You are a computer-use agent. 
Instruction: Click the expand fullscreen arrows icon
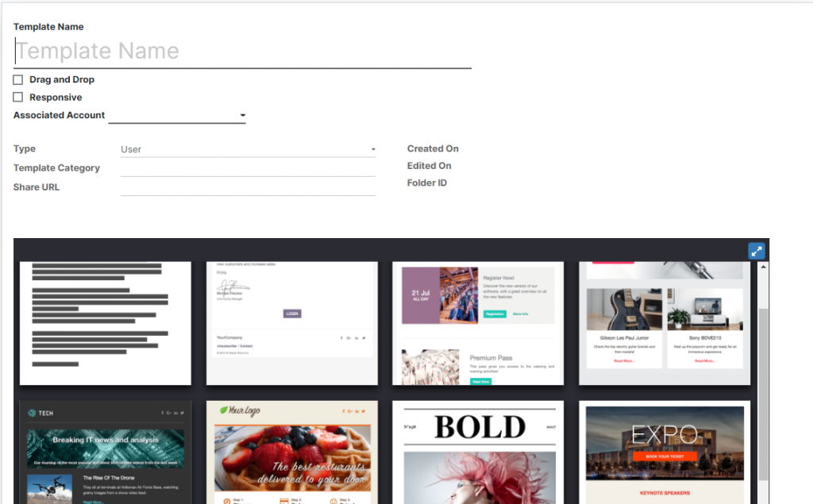click(757, 252)
